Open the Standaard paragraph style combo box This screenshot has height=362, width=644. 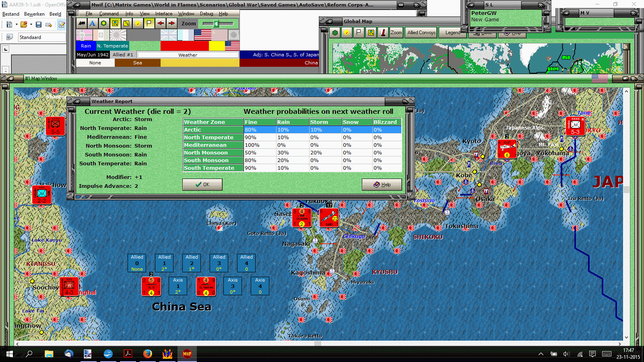click(41, 37)
